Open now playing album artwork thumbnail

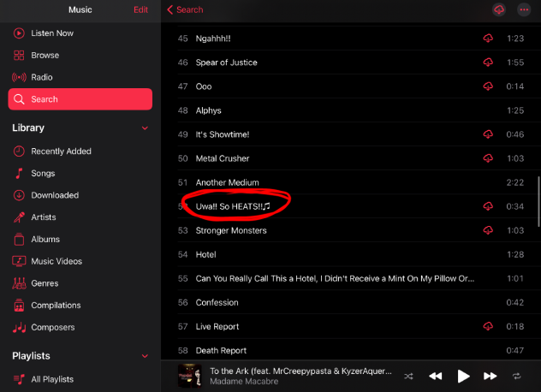click(x=190, y=376)
